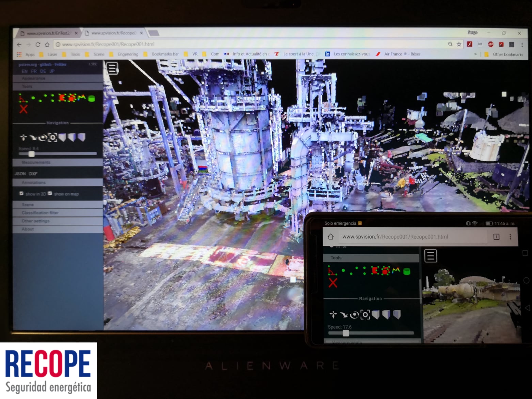Switch to the first EnTest2 browser tab
The image size is (532, 399).
[48, 33]
